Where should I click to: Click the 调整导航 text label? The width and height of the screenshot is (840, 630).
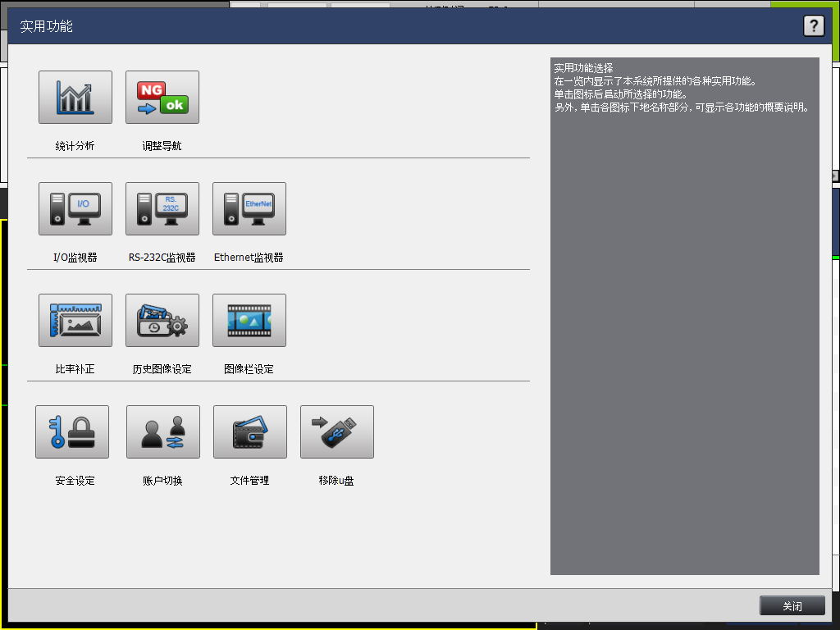(x=162, y=146)
